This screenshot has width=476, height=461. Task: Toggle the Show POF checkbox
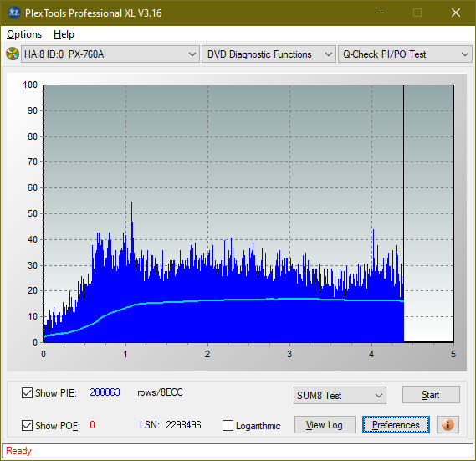pyautogui.click(x=27, y=425)
